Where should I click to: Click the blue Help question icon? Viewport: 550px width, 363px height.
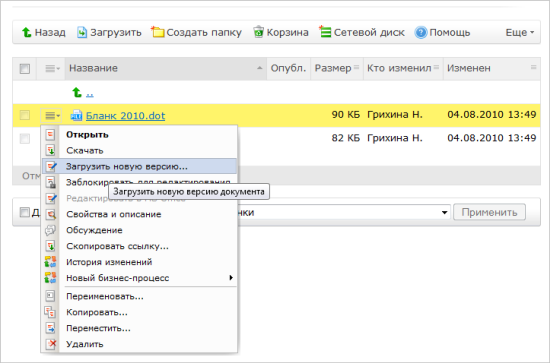pos(421,33)
